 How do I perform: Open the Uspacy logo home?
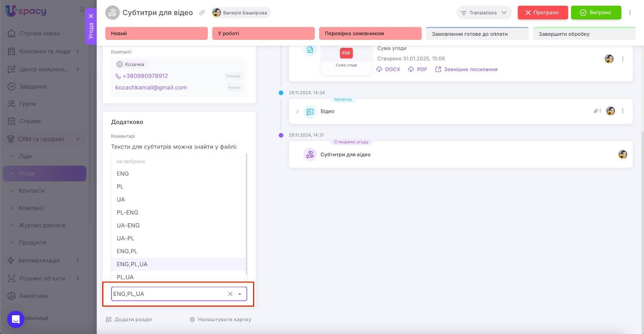pyautogui.click(x=26, y=11)
